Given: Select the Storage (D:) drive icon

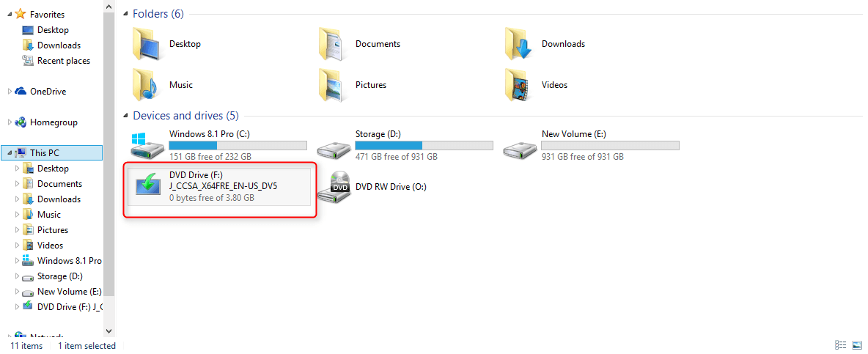Looking at the screenshot, I should pos(334,146).
